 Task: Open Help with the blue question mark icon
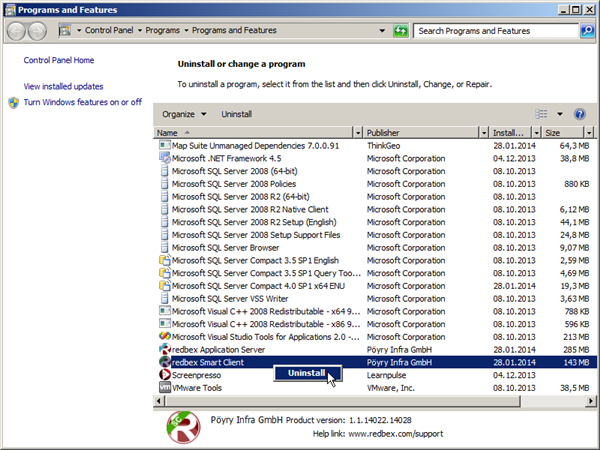[582, 115]
